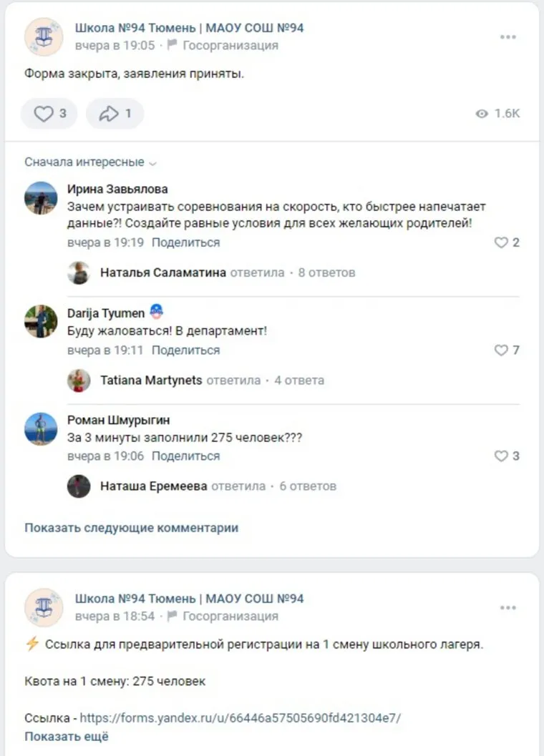The image size is (544, 756).
Task: Like Darija Tyumen's comment
Action: 502,350
